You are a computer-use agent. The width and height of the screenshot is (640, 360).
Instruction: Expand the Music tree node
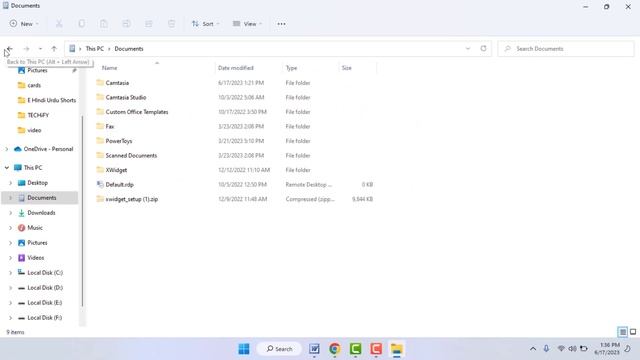click(11, 228)
